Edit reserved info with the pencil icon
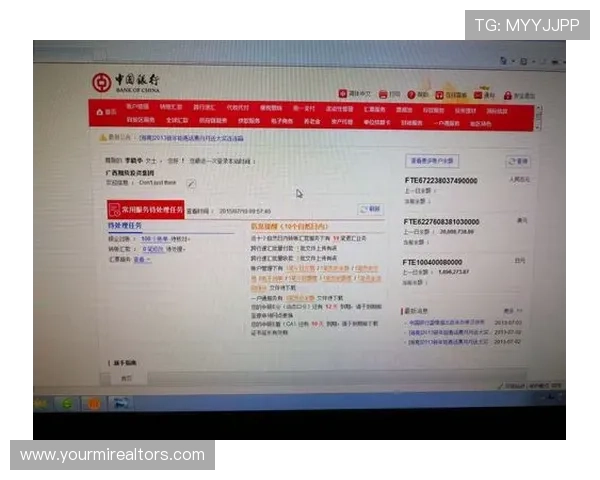Image resolution: width=600 pixels, height=480 pixels. 191,184
